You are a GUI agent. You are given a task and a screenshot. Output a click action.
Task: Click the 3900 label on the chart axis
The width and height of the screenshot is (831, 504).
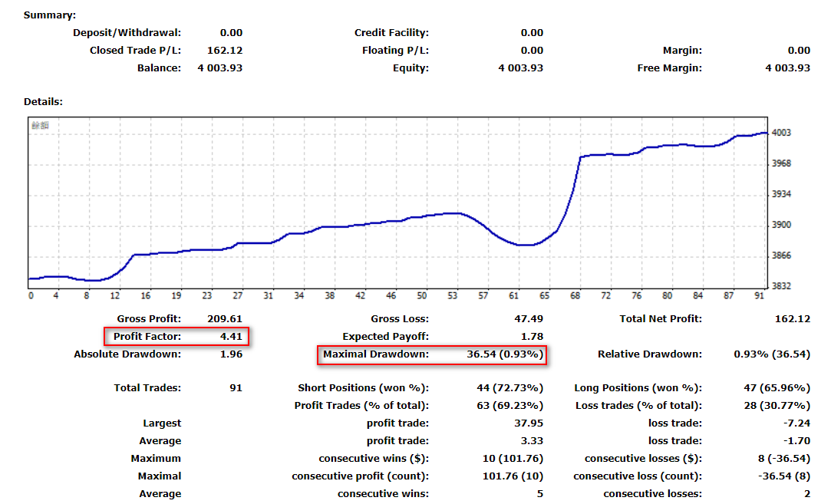(781, 225)
